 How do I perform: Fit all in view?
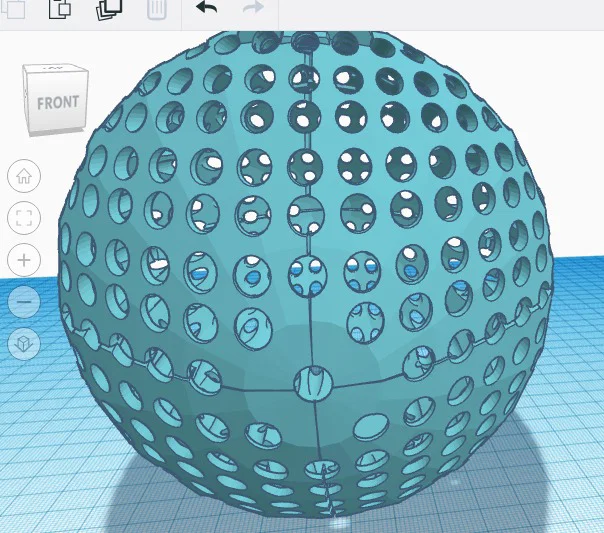tap(24, 218)
